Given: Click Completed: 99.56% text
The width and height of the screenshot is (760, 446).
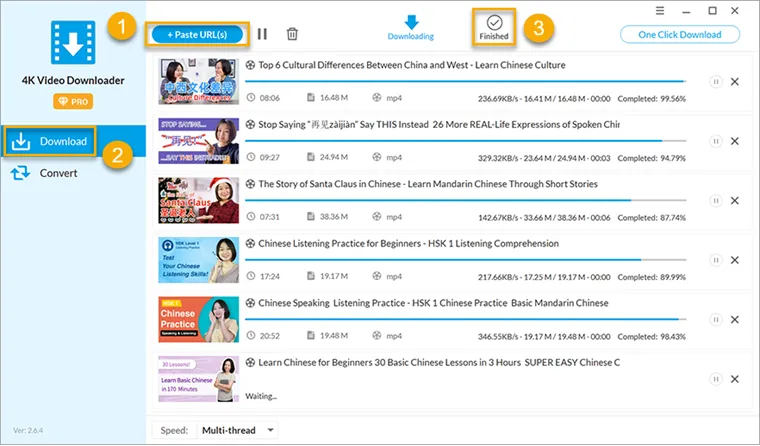Looking at the screenshot, I should (651, 98).
